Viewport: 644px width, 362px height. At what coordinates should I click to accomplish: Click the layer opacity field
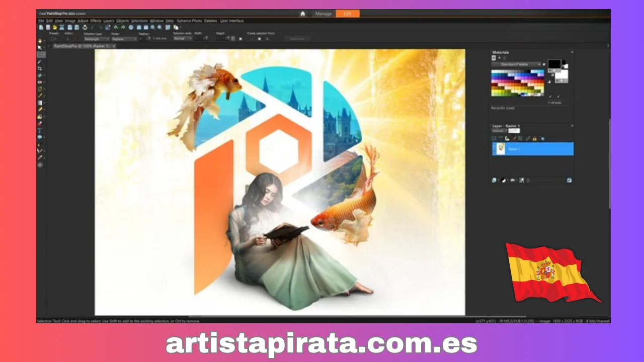click(514, 131)
